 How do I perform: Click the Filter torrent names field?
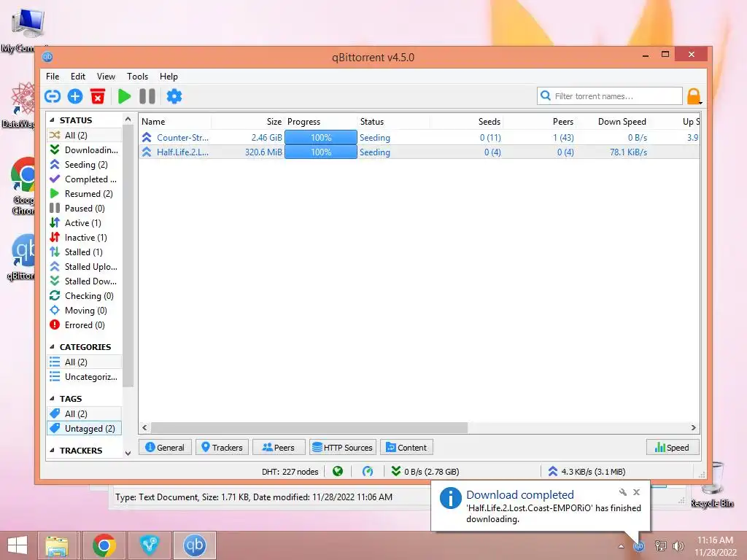point(610,96)
